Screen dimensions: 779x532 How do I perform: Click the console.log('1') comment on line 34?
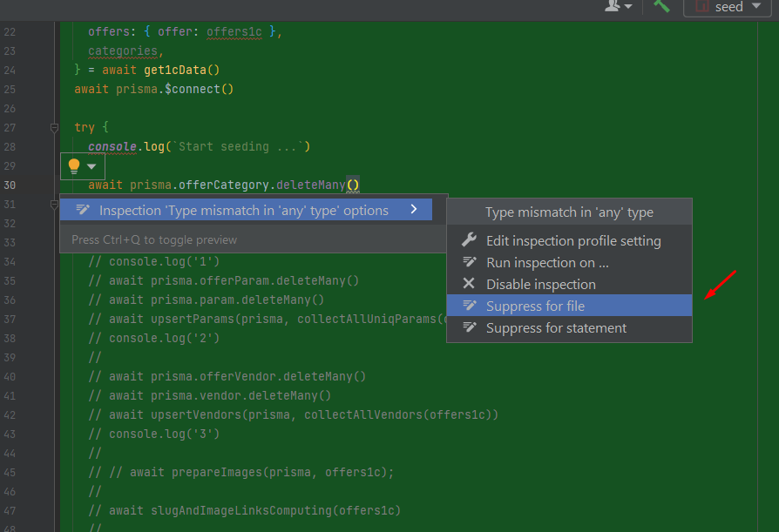(154, 261)
